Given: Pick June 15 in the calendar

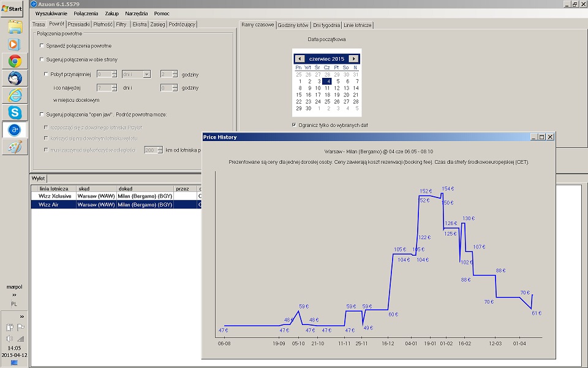Looking at the screenshot, I should click(x=299, y=95).
